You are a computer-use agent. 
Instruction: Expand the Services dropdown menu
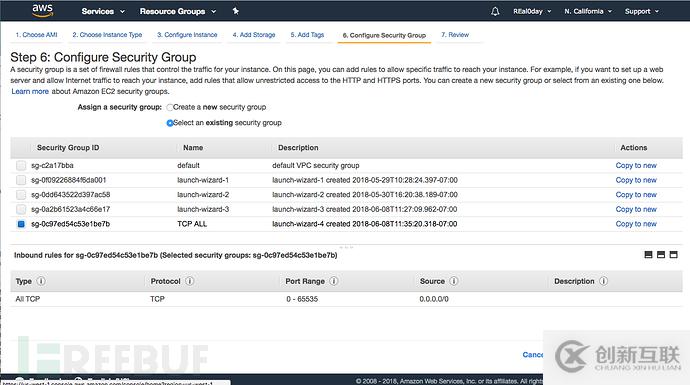(x=103, y=11)
